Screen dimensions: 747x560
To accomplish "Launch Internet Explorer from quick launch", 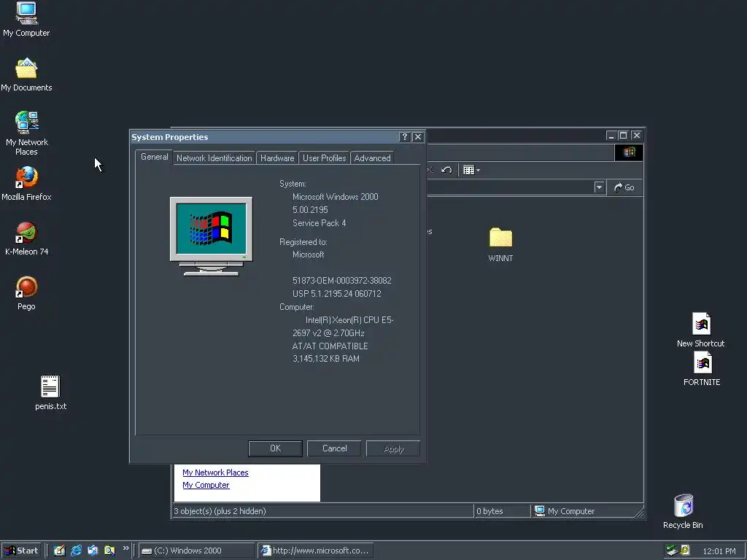I will coord(76,551).
